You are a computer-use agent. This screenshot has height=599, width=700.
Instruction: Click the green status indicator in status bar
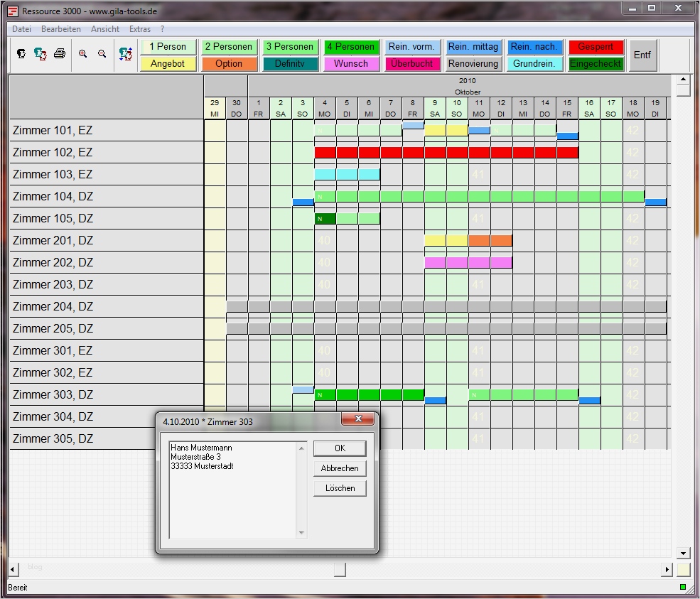(683, 587)
